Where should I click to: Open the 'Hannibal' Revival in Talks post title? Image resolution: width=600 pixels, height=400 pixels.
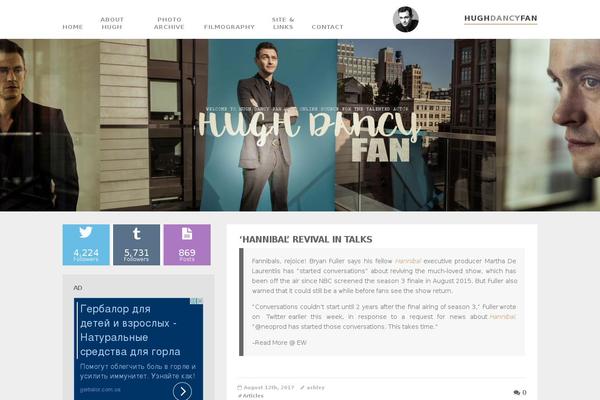(306, 240)
